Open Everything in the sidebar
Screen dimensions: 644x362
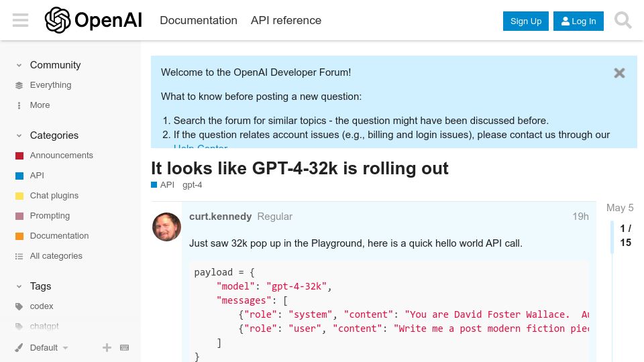50,85
